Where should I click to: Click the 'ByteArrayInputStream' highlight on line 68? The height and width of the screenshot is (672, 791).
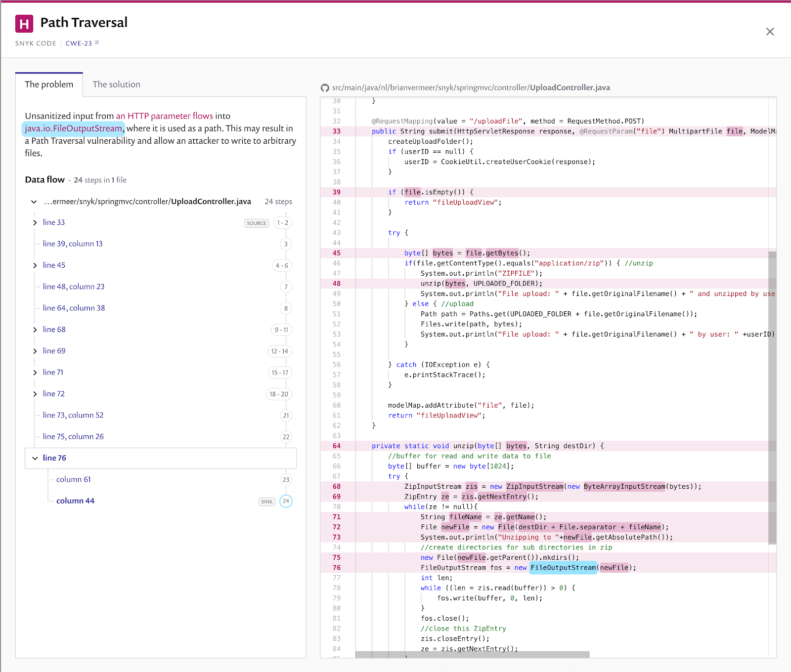click(x=624, y=487)
